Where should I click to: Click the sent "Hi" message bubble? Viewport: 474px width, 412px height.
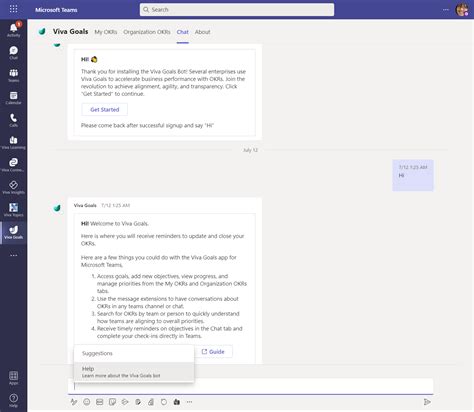tap(413, 175)
